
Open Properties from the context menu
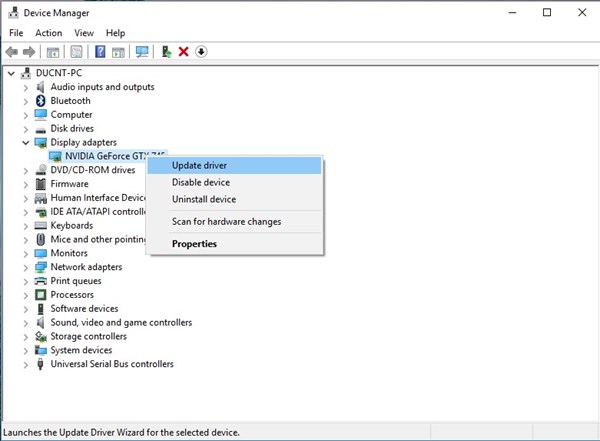click(x=194, y=244)
